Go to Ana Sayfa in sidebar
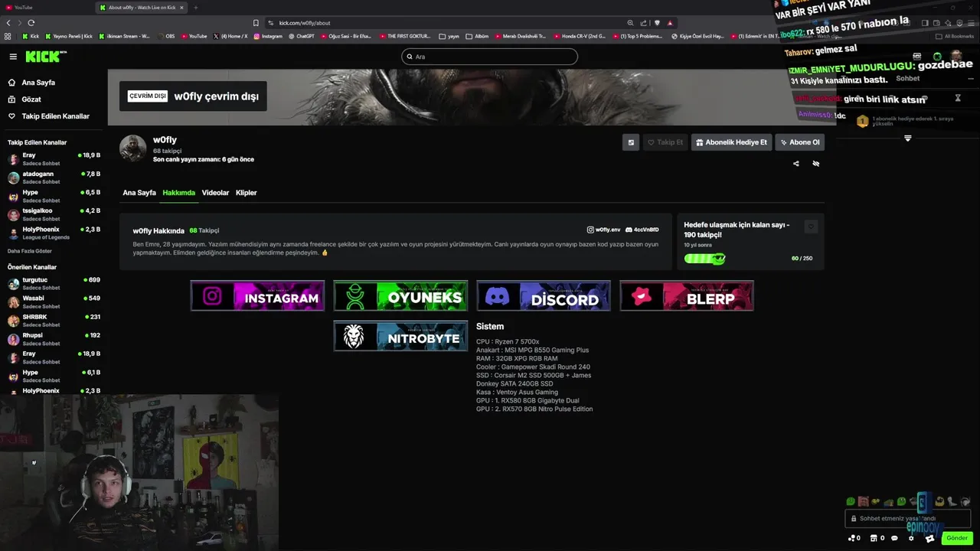 pos(38,83)
